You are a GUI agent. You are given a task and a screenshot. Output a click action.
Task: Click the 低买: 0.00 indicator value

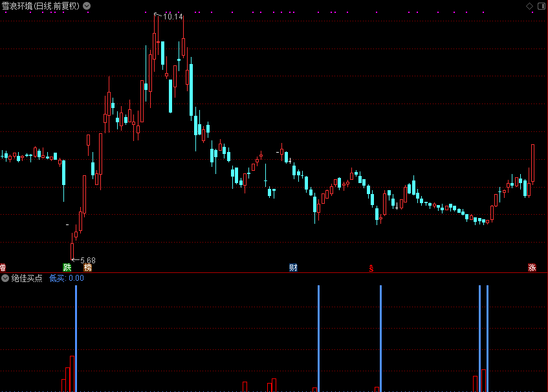[67, 278]
